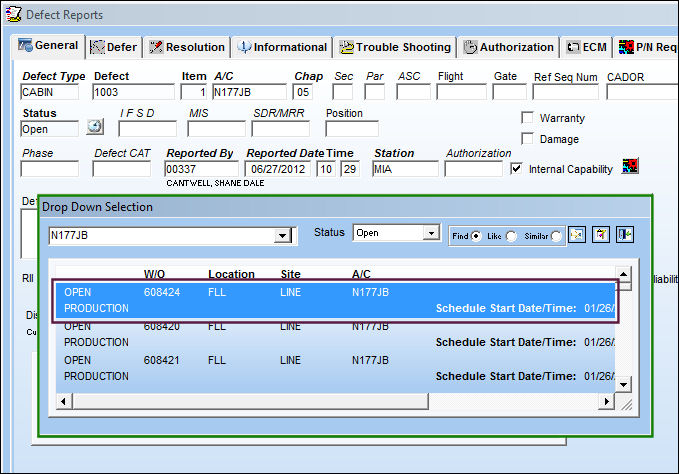Click the horizontal scrollbar thumb
The image size is (679, 474).
pos(251,401)
